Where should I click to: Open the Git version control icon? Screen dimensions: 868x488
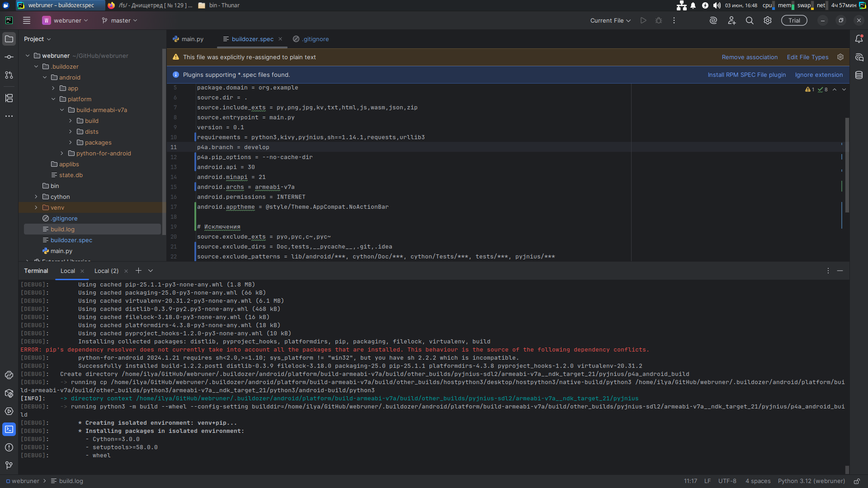(9, 465)
